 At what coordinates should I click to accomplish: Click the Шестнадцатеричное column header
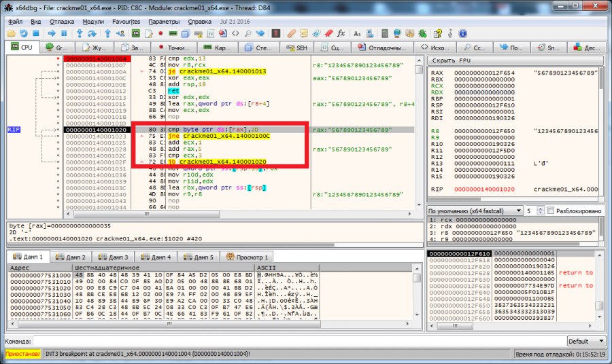[x=163, y=268]
